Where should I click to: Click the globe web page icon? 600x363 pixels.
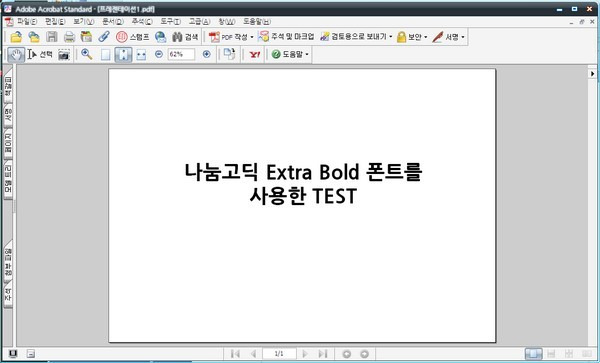coord(161,37)
